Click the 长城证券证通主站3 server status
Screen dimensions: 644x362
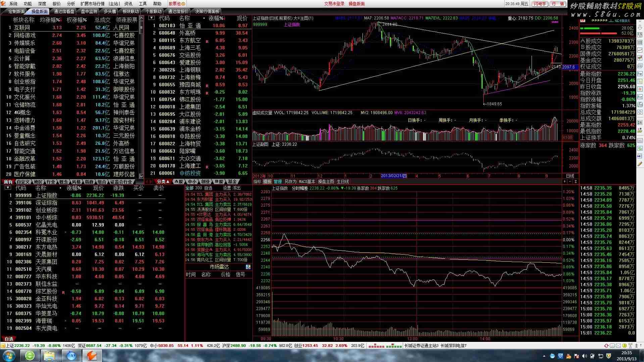tap(421, 346)
